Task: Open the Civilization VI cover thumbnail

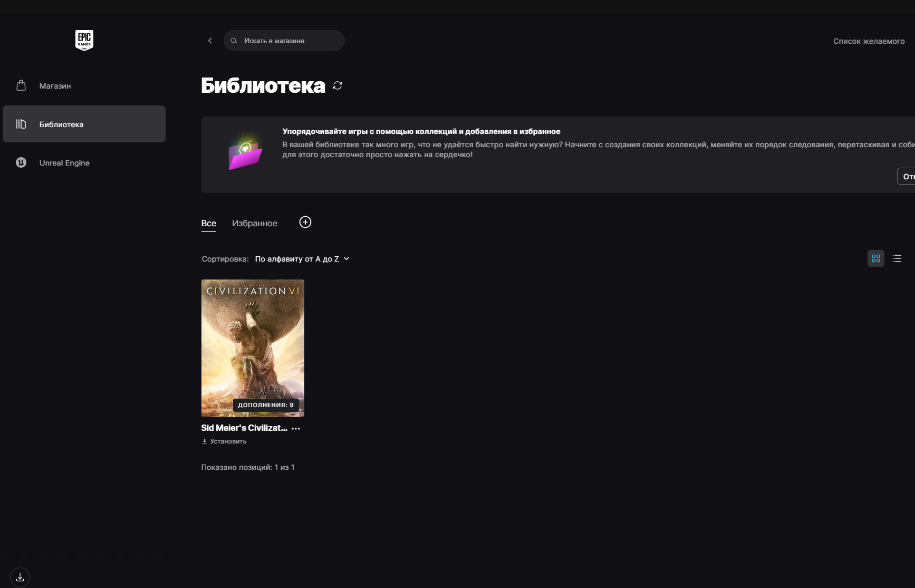Action: 253,348
